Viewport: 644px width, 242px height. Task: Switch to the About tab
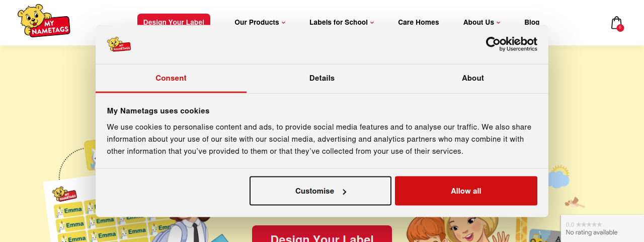coord(473,78)
